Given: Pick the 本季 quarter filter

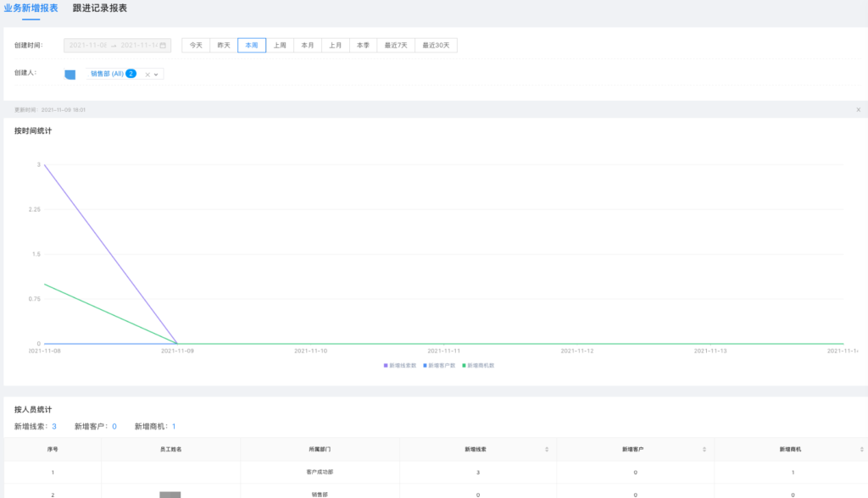Looking at the screenshot, I should (x=363, y=45).
